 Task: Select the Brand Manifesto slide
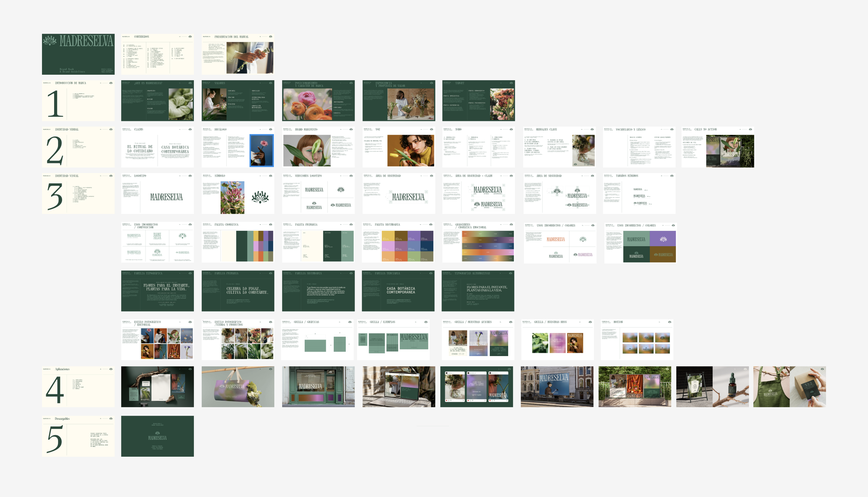318,147
